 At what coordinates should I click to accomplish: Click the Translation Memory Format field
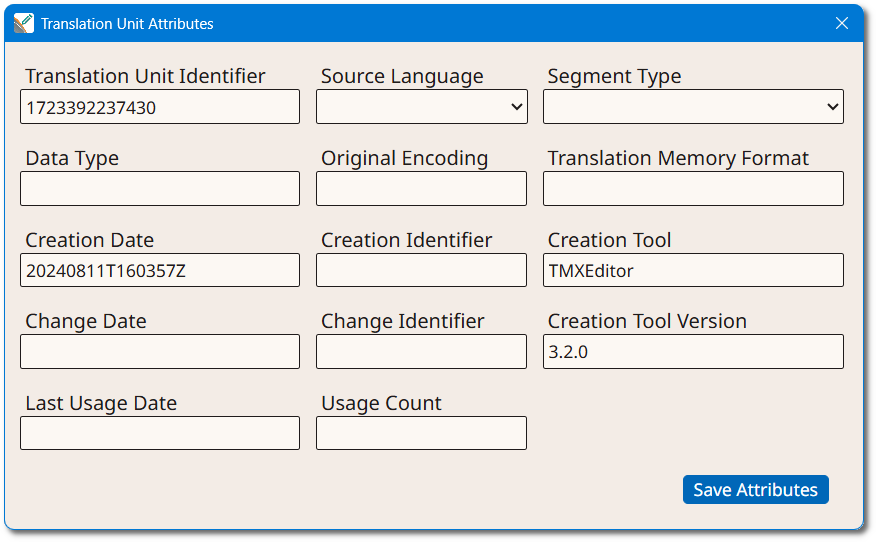pos(693,188)
